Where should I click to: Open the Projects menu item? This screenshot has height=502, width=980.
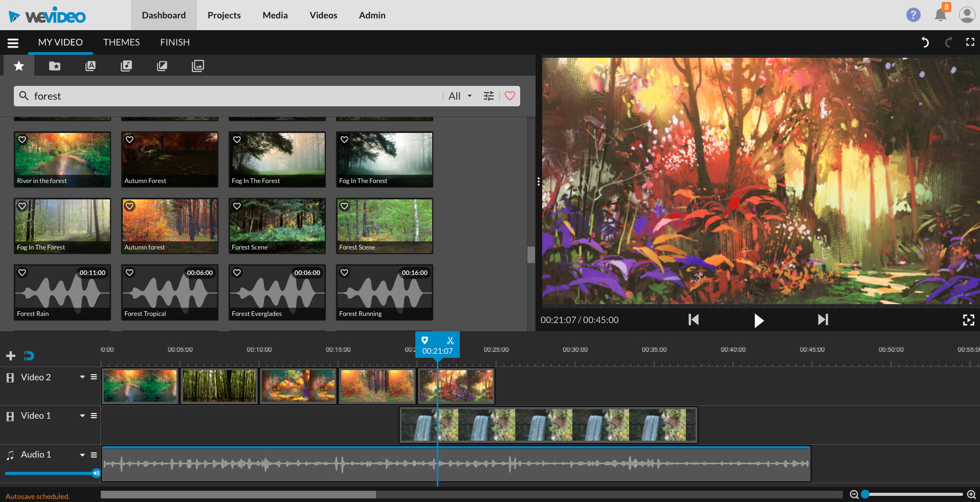(224, 15)
